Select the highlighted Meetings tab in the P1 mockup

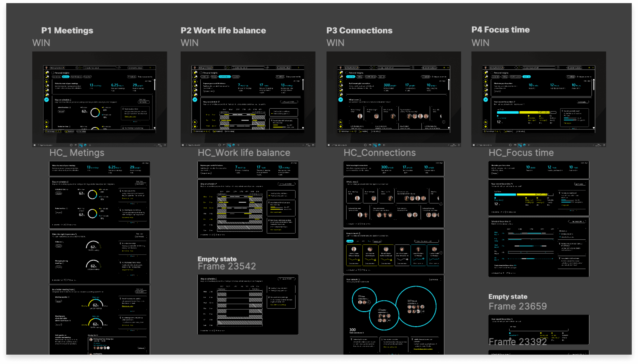click(65, 77)
